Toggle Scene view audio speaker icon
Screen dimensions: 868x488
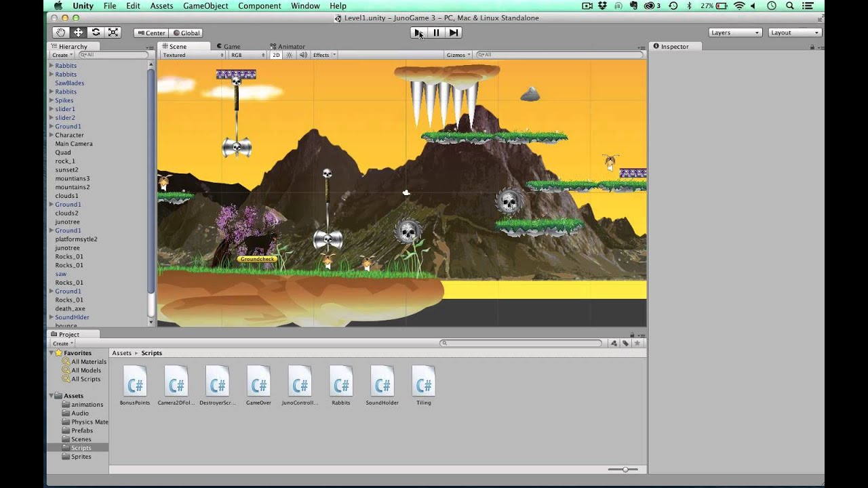pyautogui.click(x=303, y=55)
